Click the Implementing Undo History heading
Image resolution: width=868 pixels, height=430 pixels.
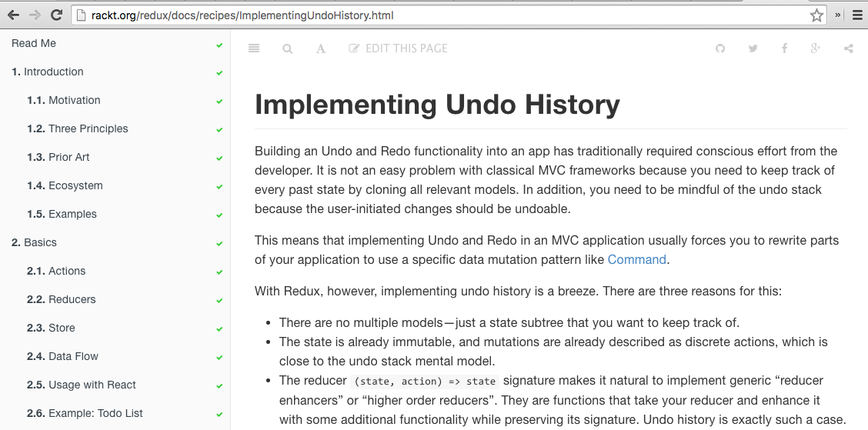click(x=437, y=104)
